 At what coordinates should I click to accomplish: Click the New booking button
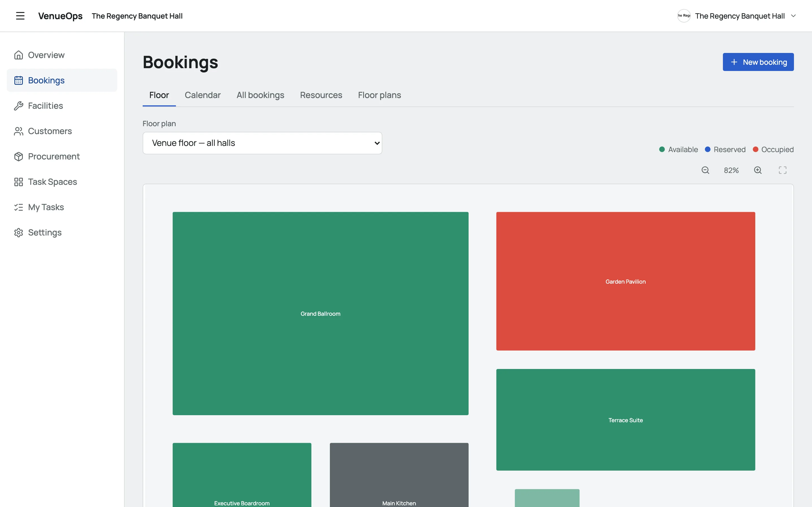click(x=758, y=62)
